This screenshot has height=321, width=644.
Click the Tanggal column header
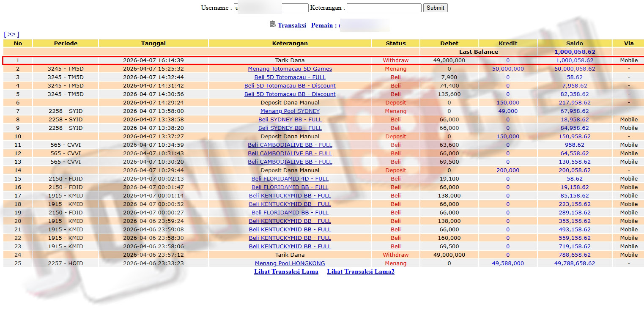(x=153, y=43)
